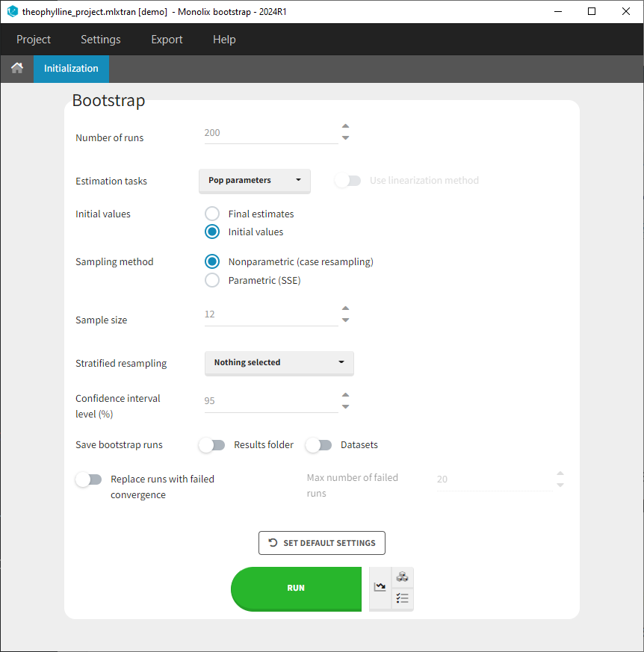This screenshot has height=652, width=644.
Task: Enable Replace runs with failed convergence
Action: pyautogui.click(x=89, y=479)
